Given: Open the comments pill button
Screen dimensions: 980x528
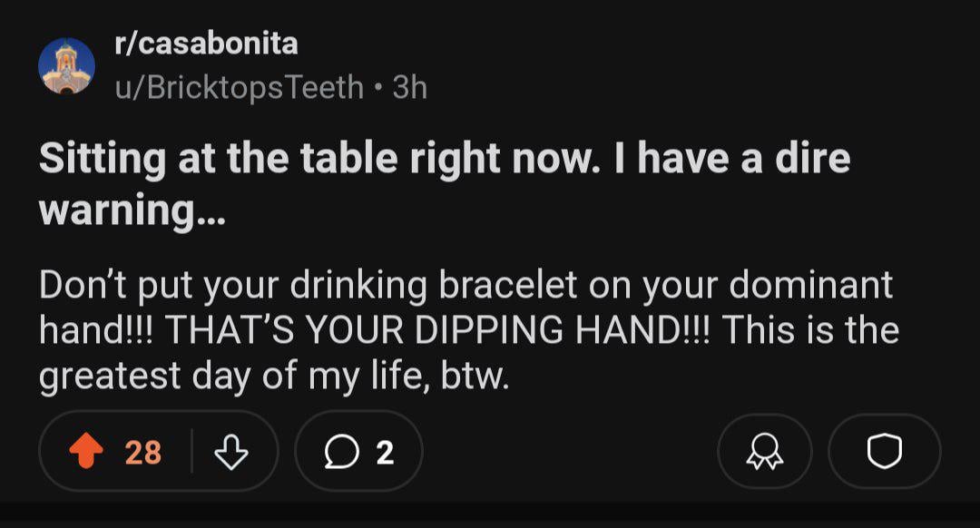Looking at the screenshot, I should point(359,451).
